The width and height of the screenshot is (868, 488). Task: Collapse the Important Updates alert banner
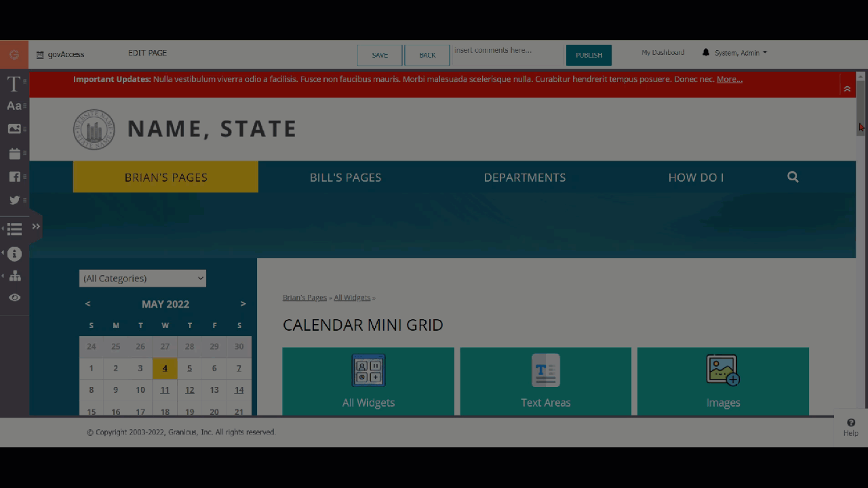tap(847, 89)
